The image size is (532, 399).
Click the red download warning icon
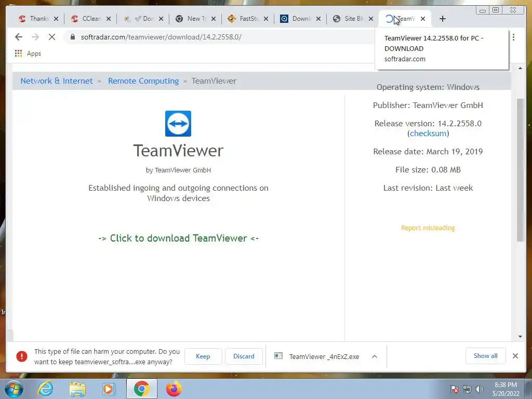click(22, 356)
